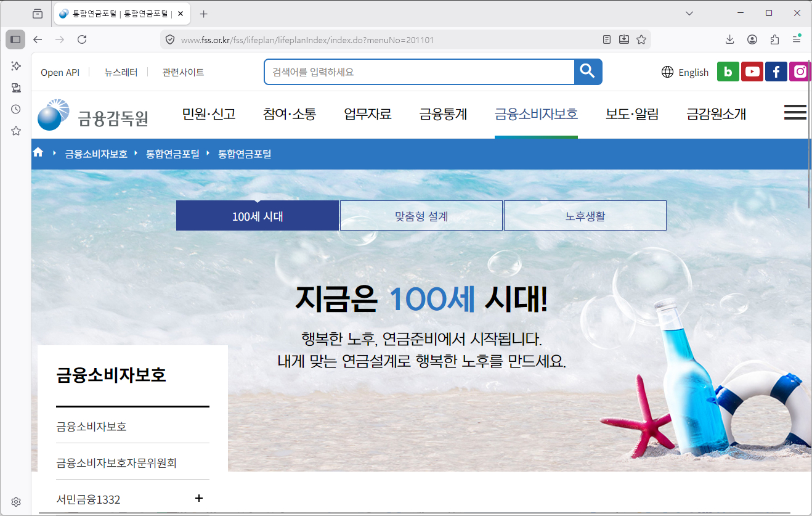
Task: Open the Facebook social icon
Action: [776, 72]
